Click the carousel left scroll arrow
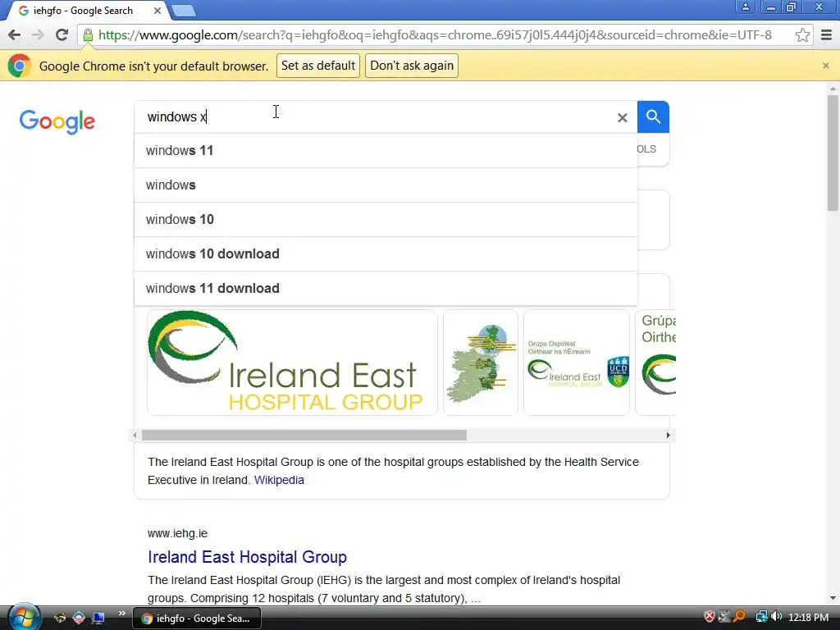This screenshot has height=630, width=840. [135, 435]
